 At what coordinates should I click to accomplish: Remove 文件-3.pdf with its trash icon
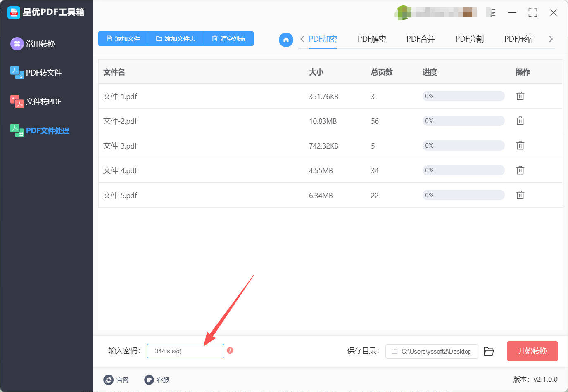tap(520, 146)
